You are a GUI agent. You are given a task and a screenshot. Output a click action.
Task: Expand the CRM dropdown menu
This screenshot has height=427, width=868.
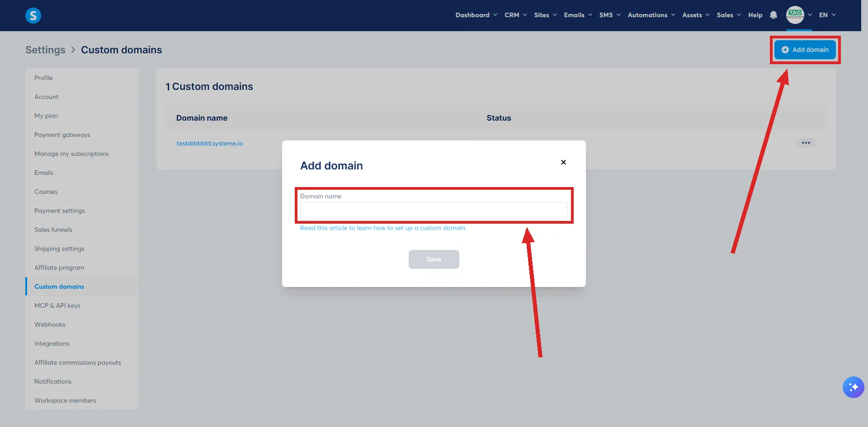516,15
